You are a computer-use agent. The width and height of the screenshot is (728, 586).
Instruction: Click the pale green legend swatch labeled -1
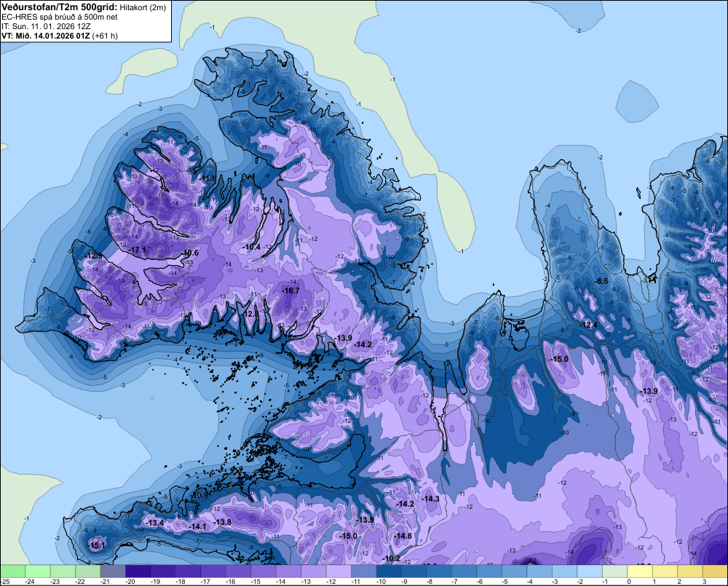tap(614, 571)
